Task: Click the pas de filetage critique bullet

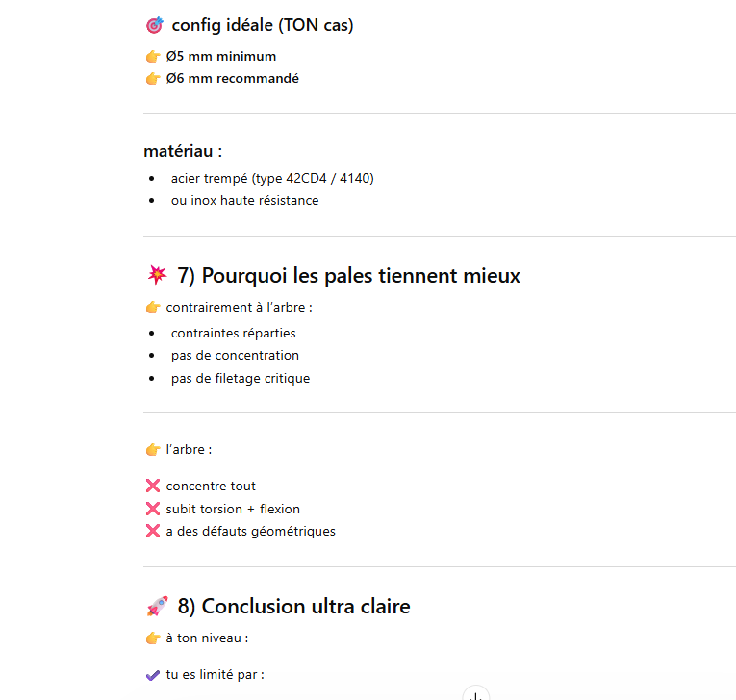Action: coord(241,378)
